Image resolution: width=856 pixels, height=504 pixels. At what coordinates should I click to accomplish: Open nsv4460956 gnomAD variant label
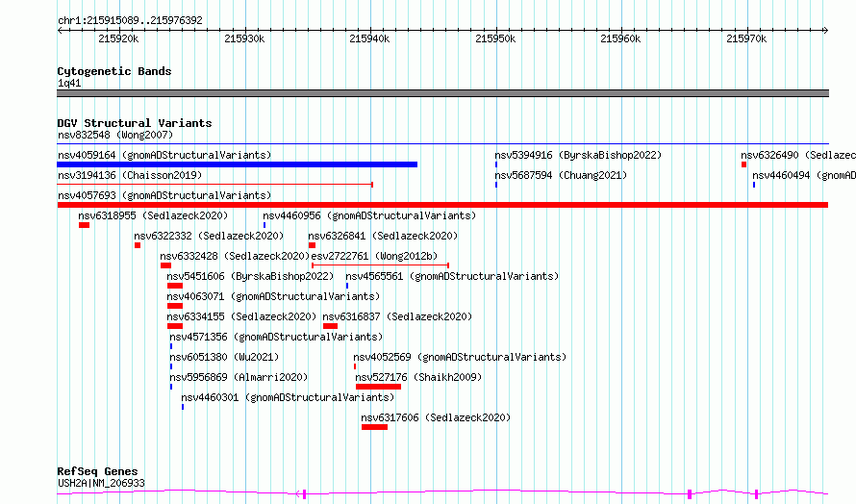point(369,215)
